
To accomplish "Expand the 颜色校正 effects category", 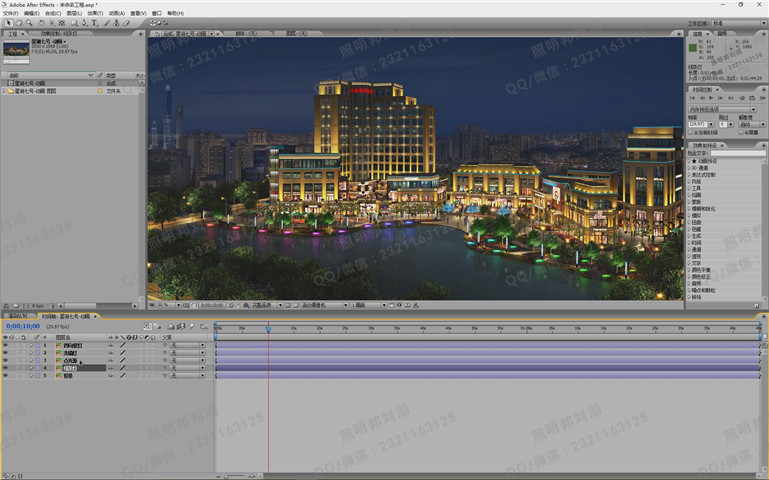I will [x=689, y=277].
